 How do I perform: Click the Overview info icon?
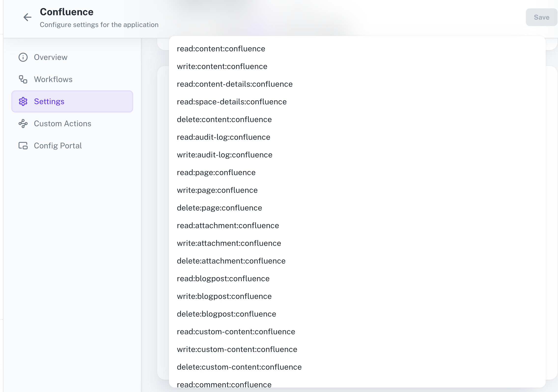(23, 57)
